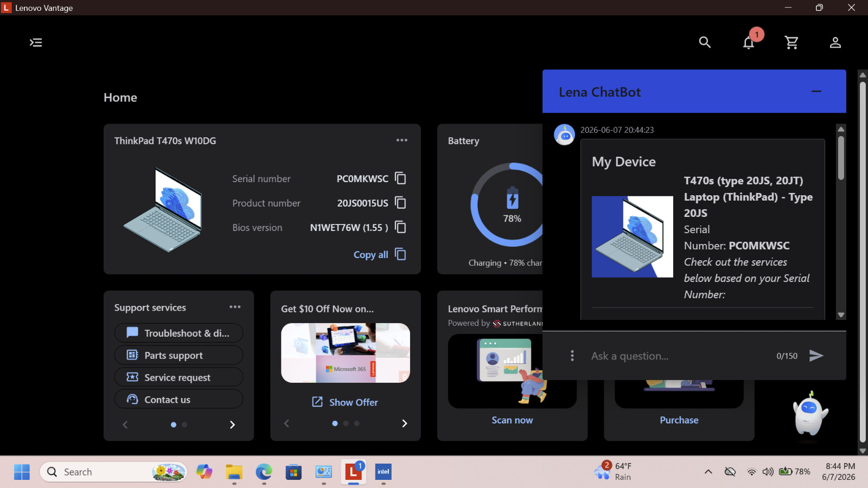Open the clock and date flyout

[x=839, y=472]
